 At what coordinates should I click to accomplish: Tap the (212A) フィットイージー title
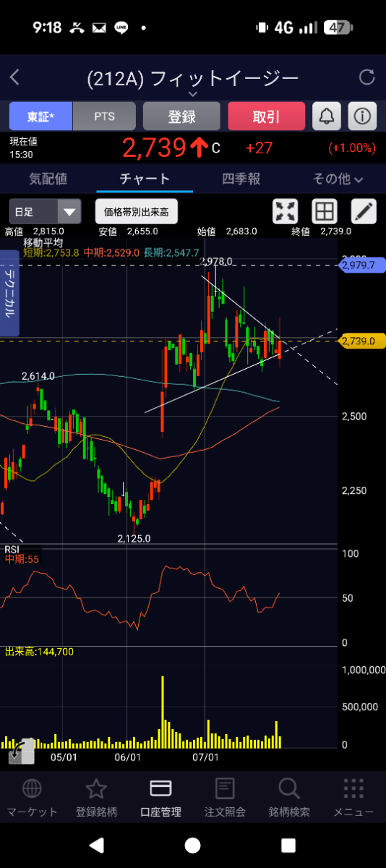click(192, 78)
